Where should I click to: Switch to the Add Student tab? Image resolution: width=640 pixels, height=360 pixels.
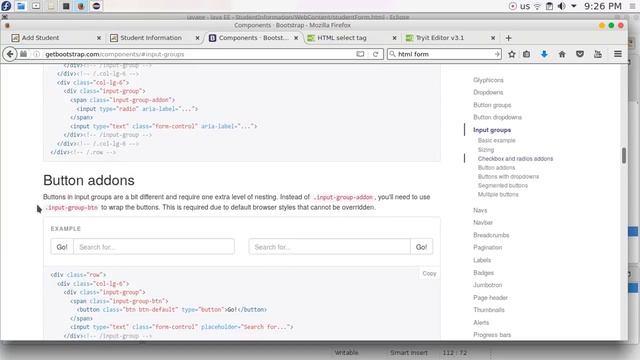pos(56,38)
